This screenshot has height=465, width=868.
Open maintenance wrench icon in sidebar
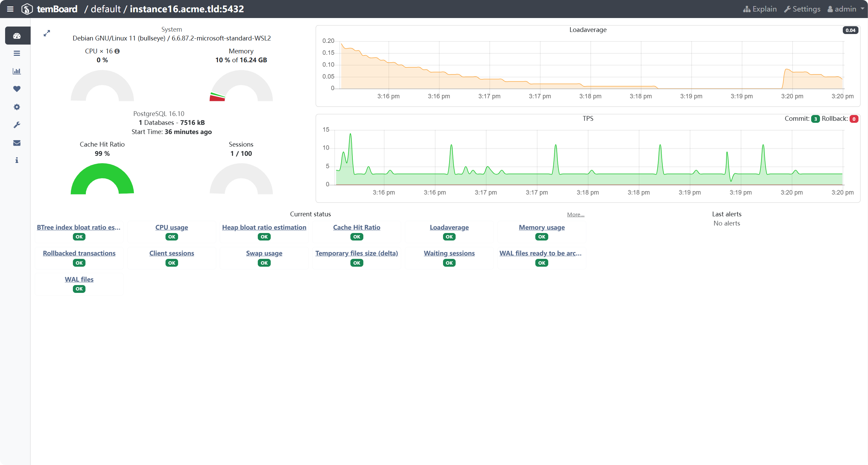[x=17, y=125]
